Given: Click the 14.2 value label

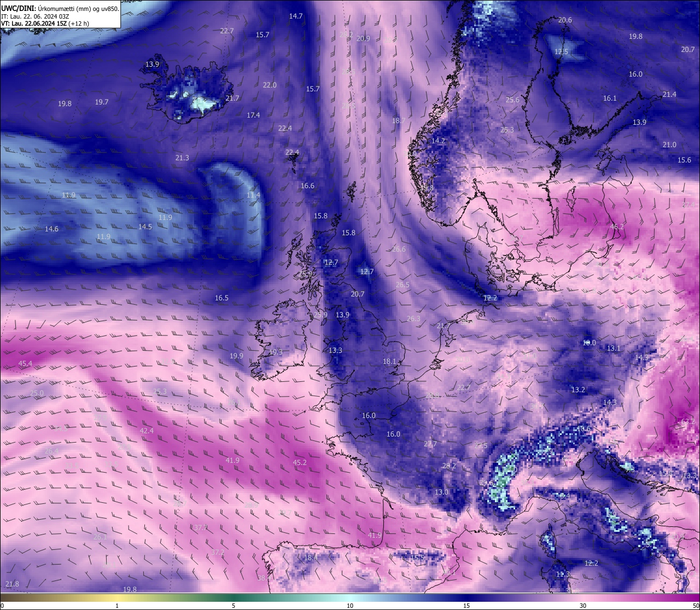Looking at the screenshot, I should tap(438, 141).
